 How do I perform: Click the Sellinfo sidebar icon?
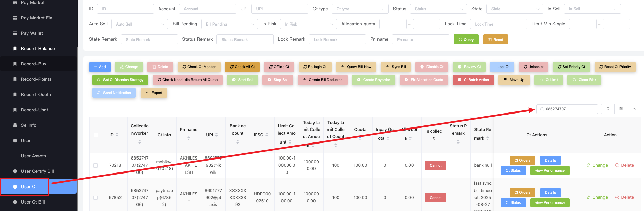pos(15,125)
